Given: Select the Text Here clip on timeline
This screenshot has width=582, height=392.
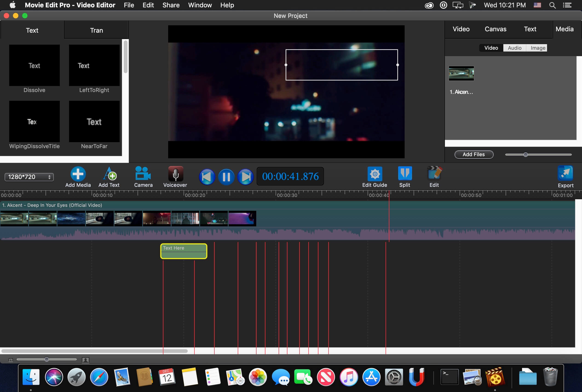Looking at the screenshot, I should 183,251.
